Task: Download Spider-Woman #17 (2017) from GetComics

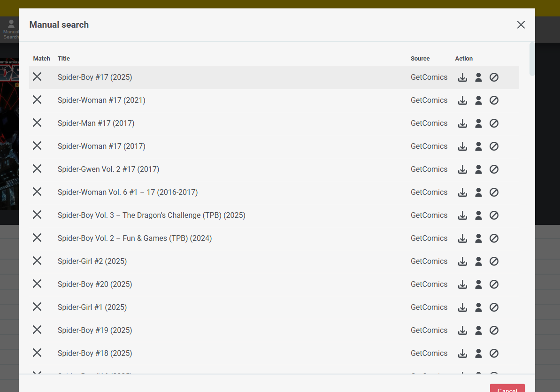Action: pyautogui.click(x=462, y=146)
